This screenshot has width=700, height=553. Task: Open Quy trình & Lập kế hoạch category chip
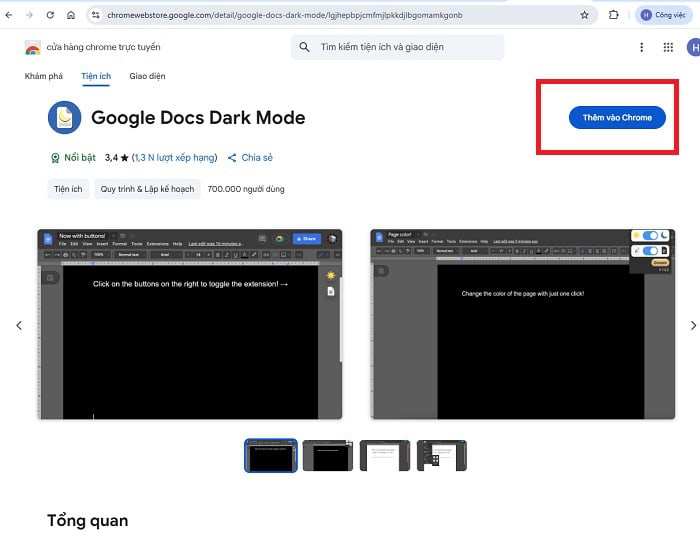pos(147,189)
